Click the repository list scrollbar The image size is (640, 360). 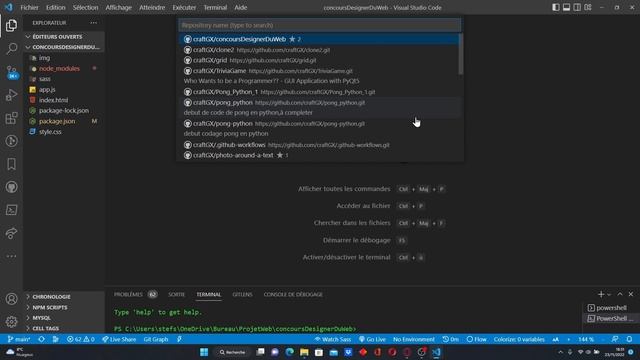click(x=461, y=54)
